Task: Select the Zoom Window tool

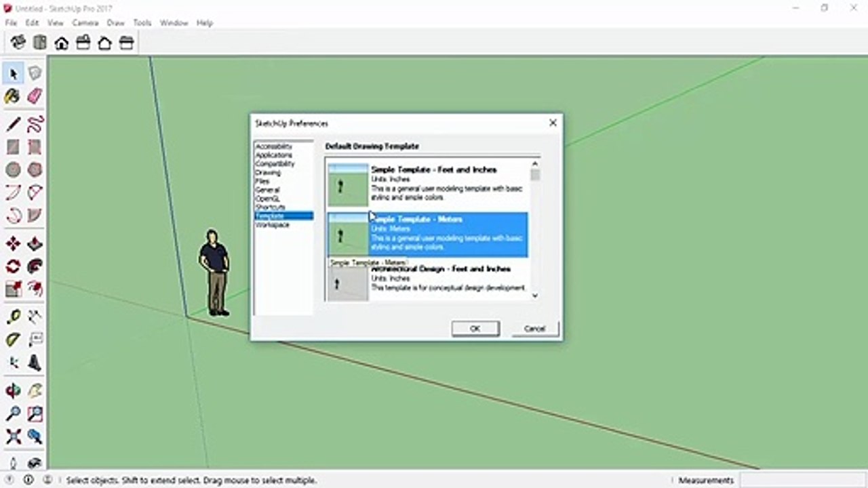Action: click(x=35, y=413)
